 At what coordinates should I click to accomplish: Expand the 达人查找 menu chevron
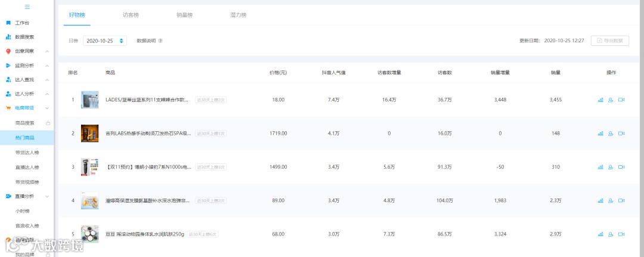(47, 80)
